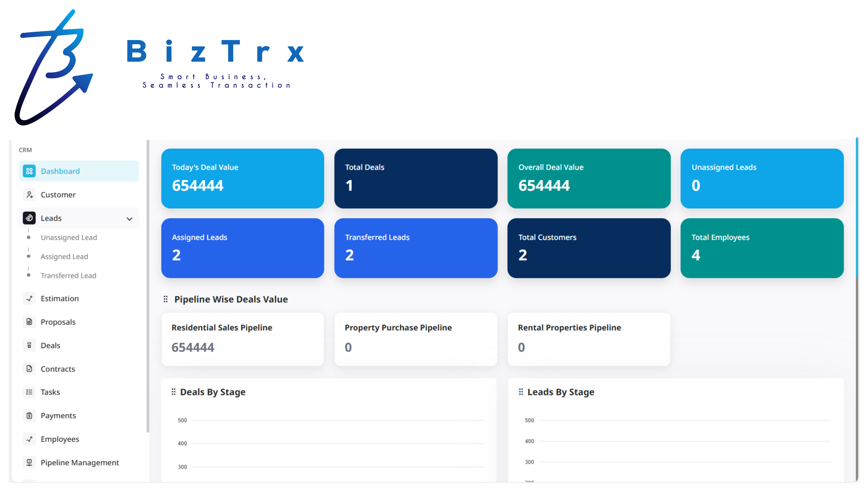Image resolution: width=868 pixels, height=488 pixels.
Task: Click the Deals icon in sidebar
Action: pos(29,345)
